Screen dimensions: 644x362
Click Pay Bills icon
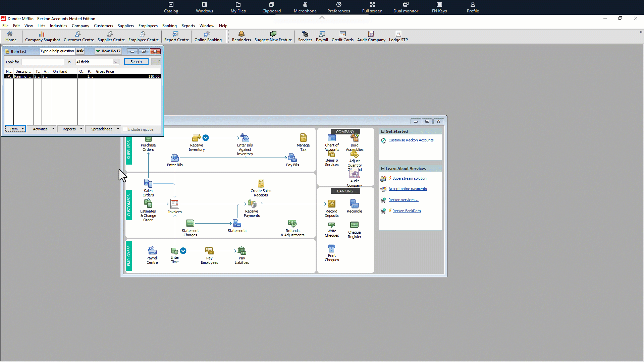click(x=292, y=160)
